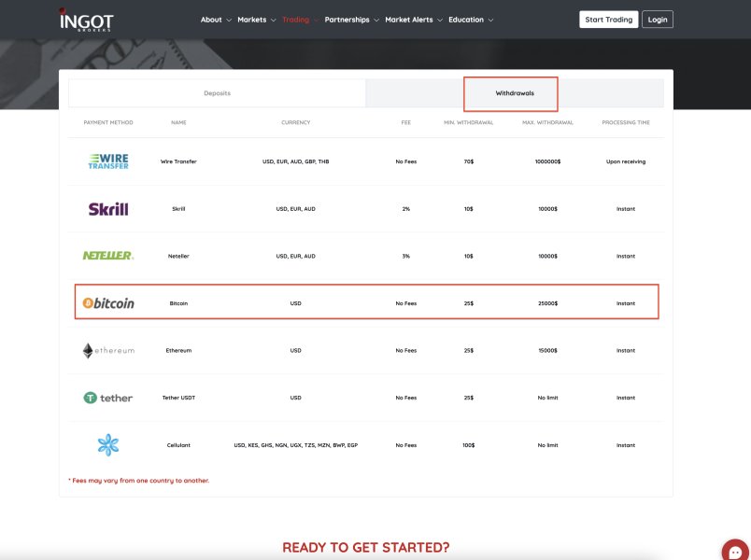Click the 'Wire Transfer' name cell
The height and width of the screenshot is (560, 751).
pos(178,161)
